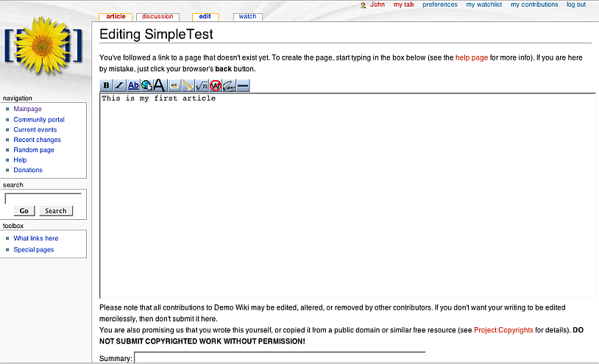599x364 pixels.
Task: Insert external link with the globe icon
Action: [146, 85]
